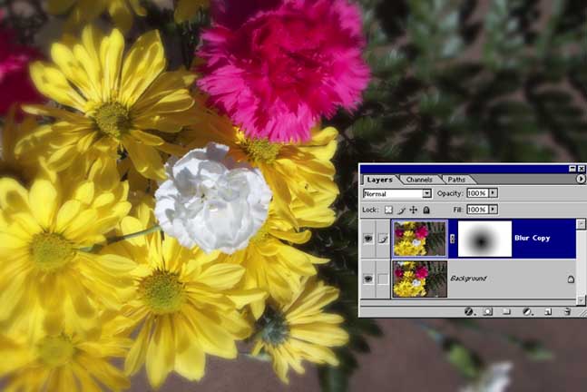Create a new layer set folder
Viewport: 587px width, 392px height.
click(506, 311)
